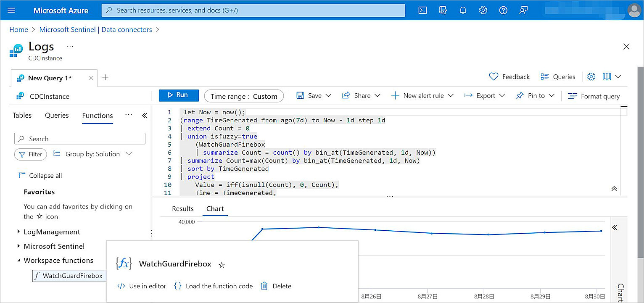Open the portal hamburger menu
644x303 pixels.
click(x=11, y=10)
